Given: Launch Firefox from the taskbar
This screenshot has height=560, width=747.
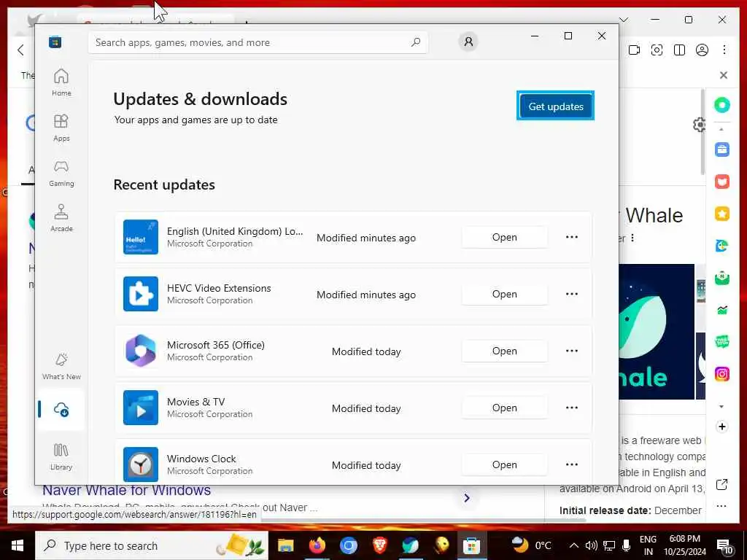Looking at the screenshot, I should click(x=317, y=545).
